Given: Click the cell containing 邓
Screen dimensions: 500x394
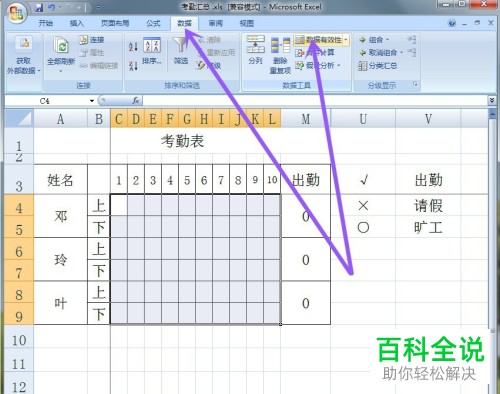Looking at the screenshot, I should (60, 216).
